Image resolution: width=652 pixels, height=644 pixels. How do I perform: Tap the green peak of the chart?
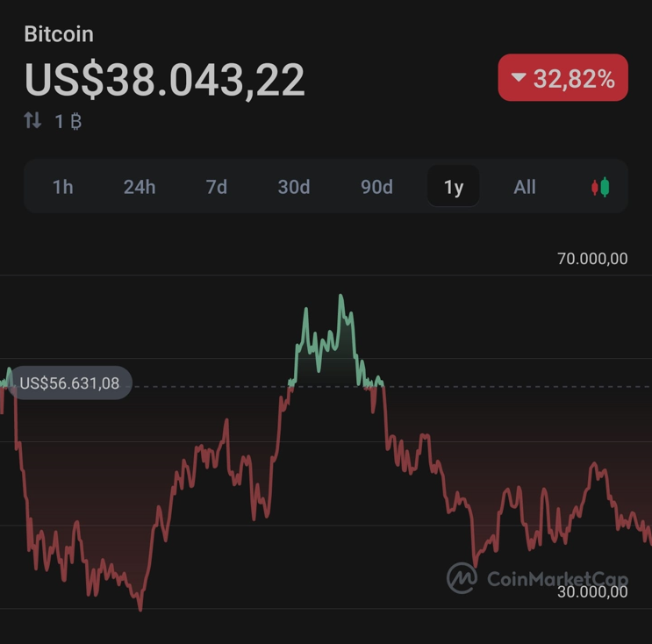[x=340, y=298]
